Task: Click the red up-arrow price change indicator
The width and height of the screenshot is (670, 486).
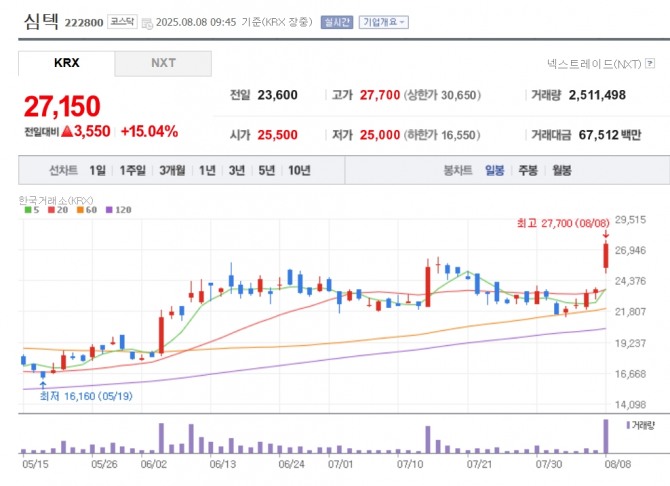Action: coord(67,131)
